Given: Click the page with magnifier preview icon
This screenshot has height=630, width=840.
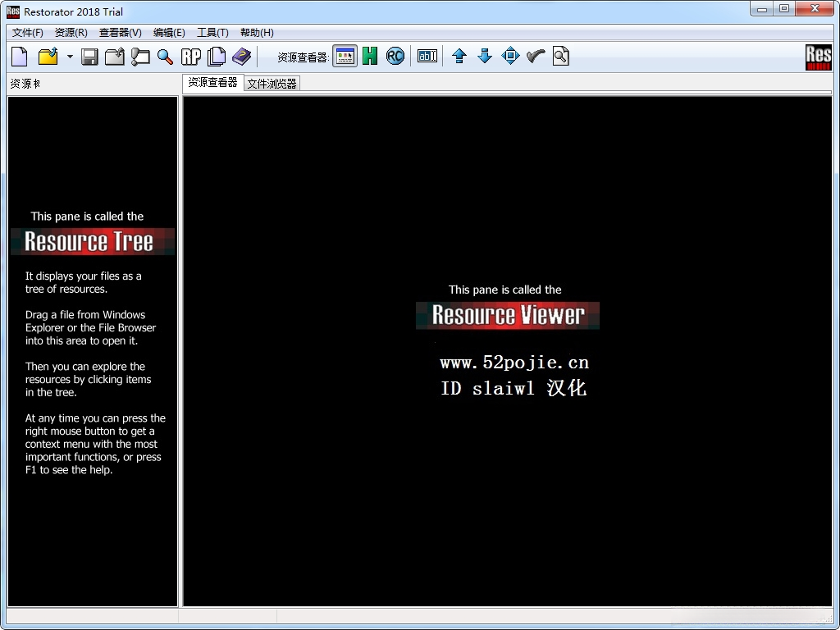Looking at the screenshot, I should coord(561,57).
